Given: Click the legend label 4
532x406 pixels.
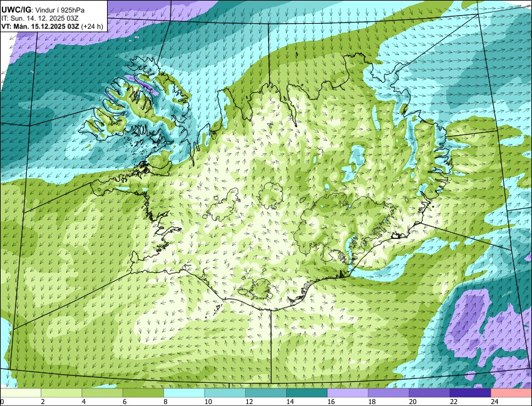Looking at the screenshot, I should pos(84,402).
